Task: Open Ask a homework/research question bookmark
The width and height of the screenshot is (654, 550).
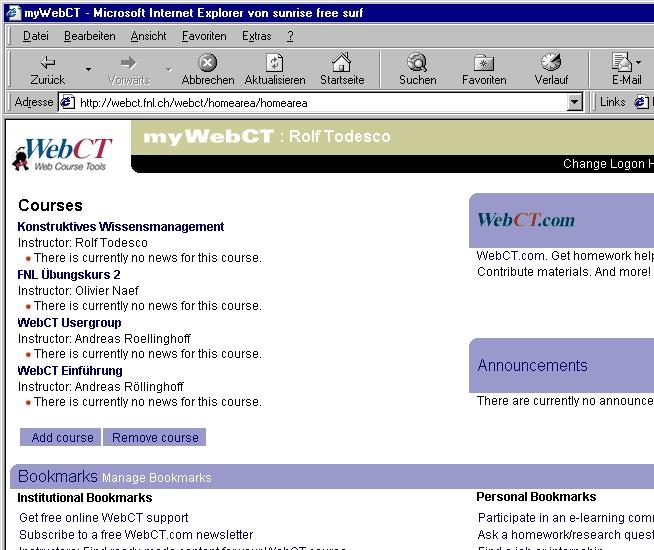Action: 566,535
